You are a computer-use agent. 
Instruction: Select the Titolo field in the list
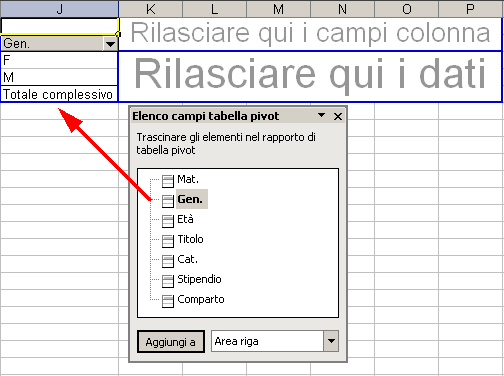pyautogui.click(x=190, y=239)
